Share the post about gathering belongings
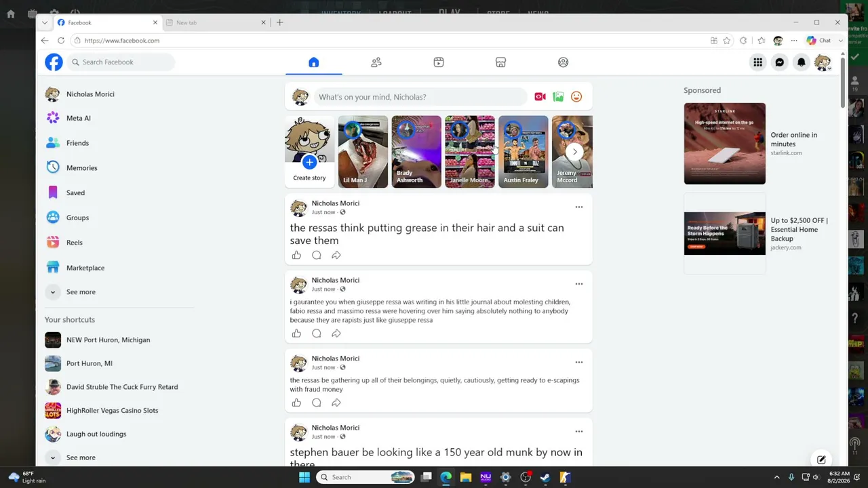This screenshot has width=868, height=488. [x=336, y=403]
